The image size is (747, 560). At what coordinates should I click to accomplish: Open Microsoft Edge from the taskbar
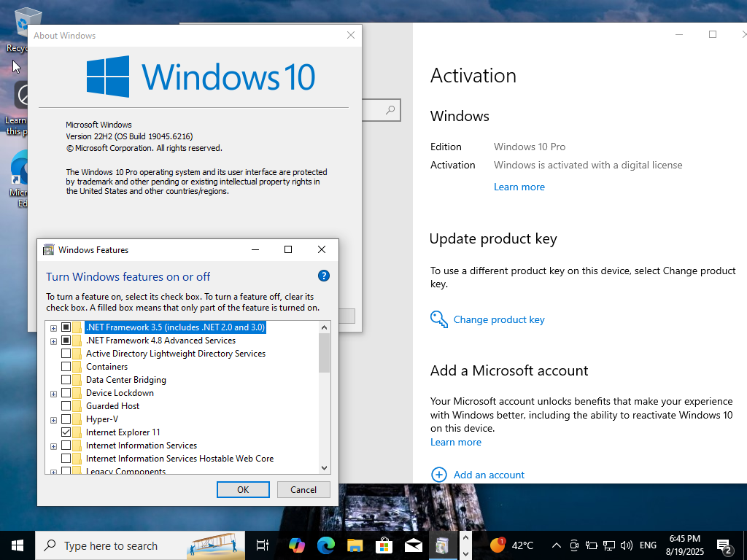pyautogui.click(x=326, y=545)
